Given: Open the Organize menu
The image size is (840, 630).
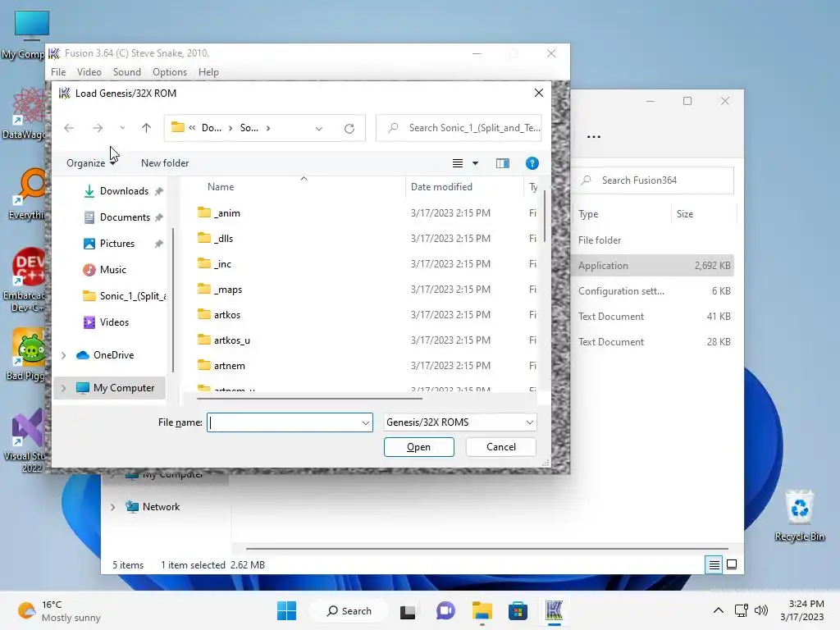Looking at the screenshot, I should (90, 163).
